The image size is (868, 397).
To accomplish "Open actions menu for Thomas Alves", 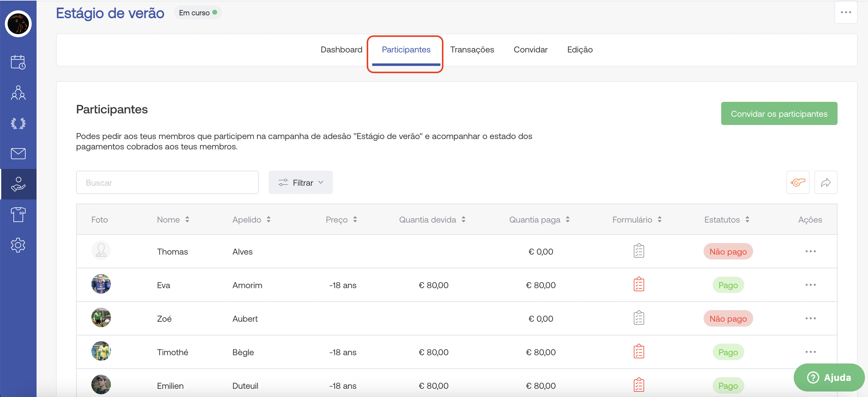I will tap(810, 251).
